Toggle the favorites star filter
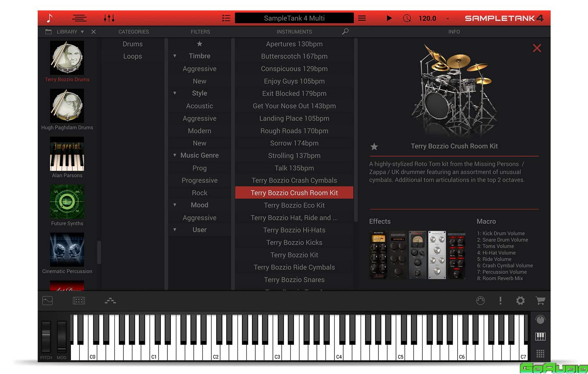Screen dimensions: 588x374 (200, 44)
